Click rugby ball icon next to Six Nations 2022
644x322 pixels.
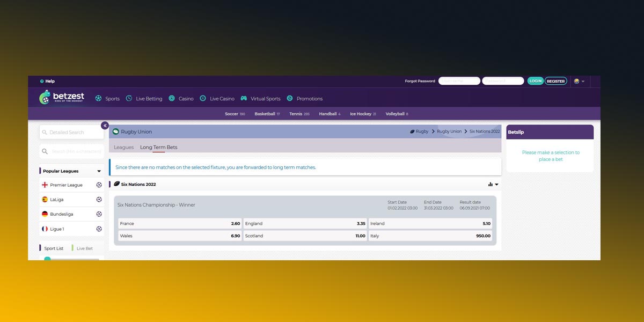click(116, 184)
